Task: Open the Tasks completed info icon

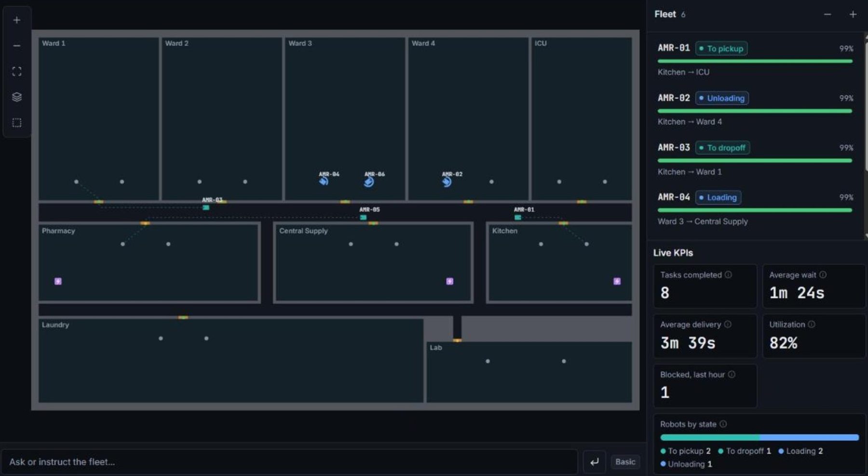Action: pos(728,275)
